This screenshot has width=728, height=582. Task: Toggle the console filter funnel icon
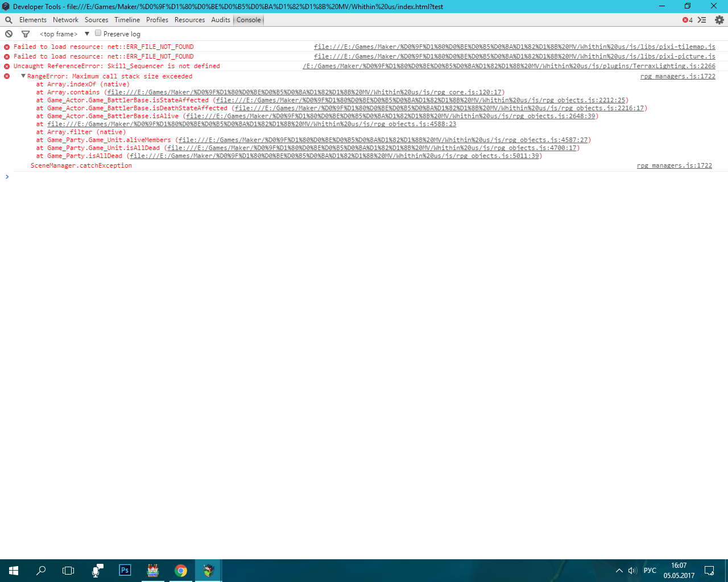(x=26, y=34)
